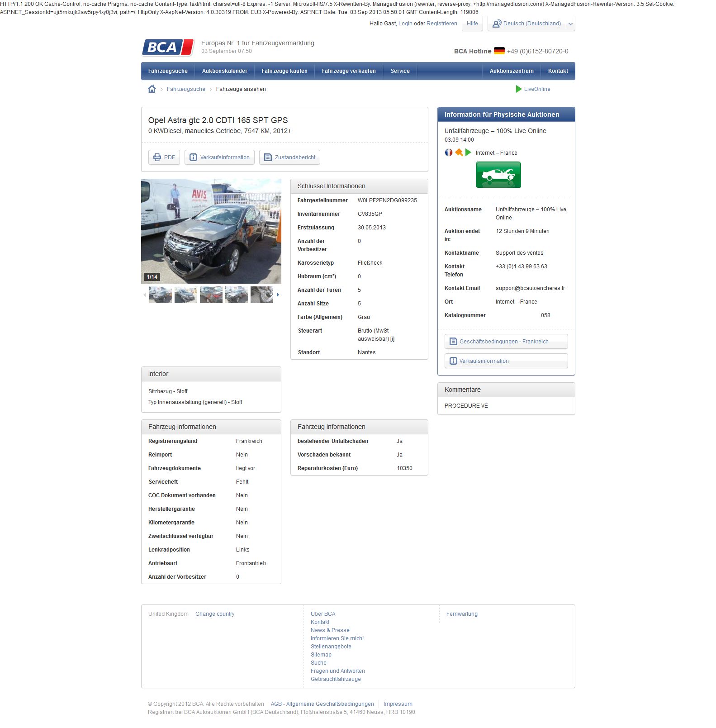Click the Fahrzeugsuche breadcrumb link

tap(186, 89)
